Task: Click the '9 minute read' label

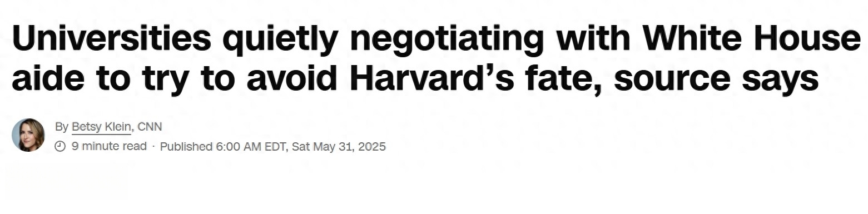Action: [x=109, y=147]
